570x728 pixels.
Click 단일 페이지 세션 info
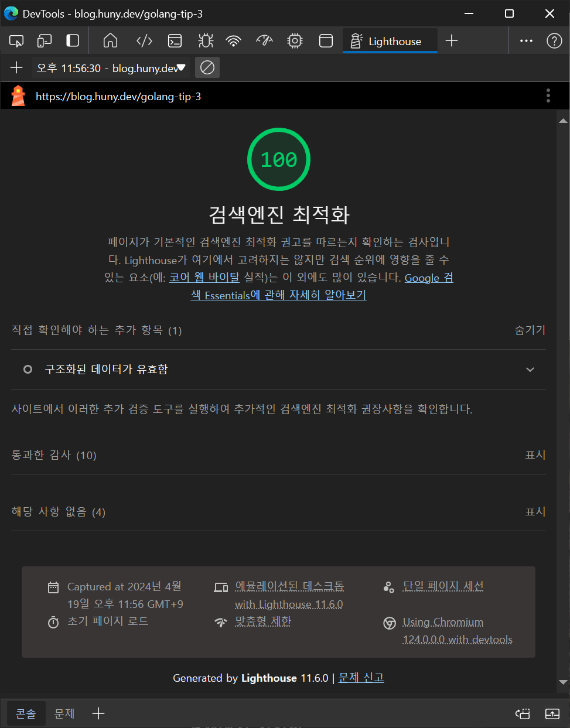click(x=443, y=586)
